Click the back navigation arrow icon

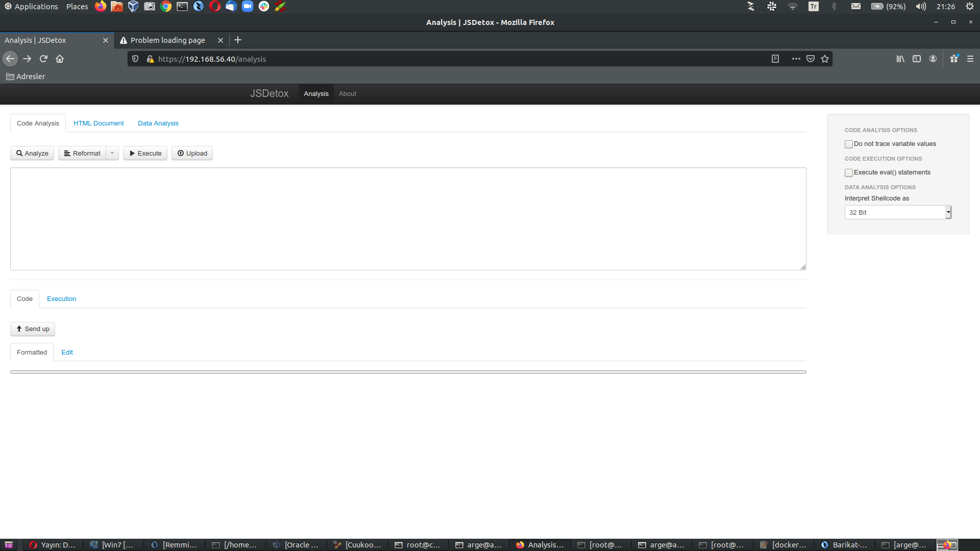10,59
